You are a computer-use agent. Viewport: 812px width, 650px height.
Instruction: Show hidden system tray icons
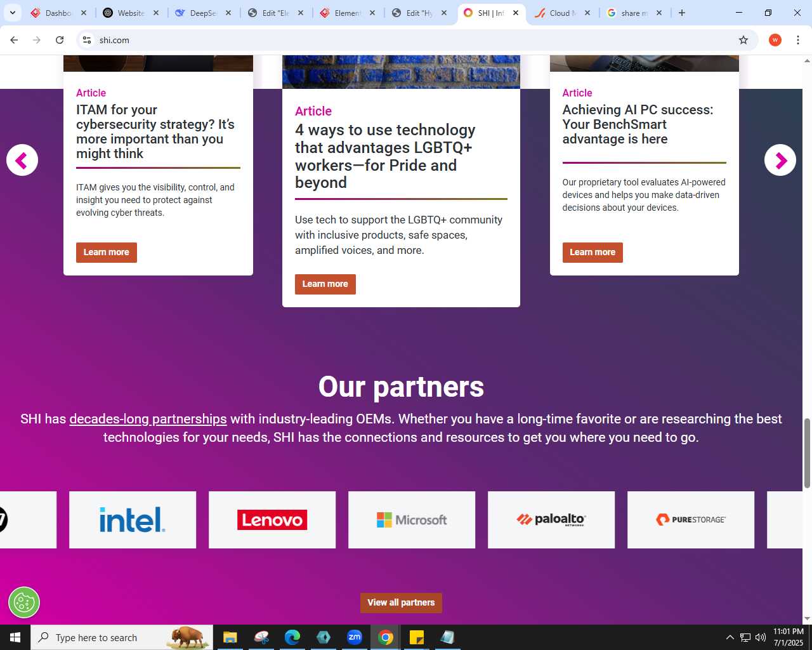click(730, 637)
